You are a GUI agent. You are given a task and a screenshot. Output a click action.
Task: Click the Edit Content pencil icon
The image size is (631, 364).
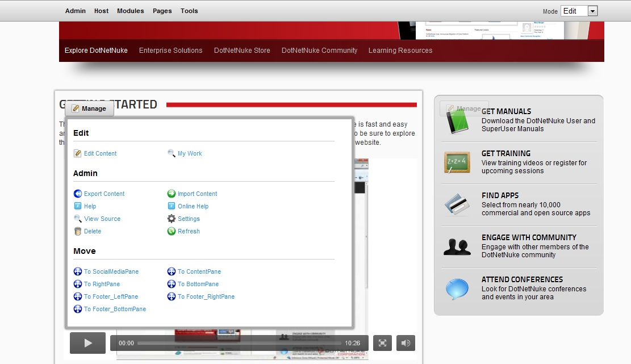[x=78, y=153]
